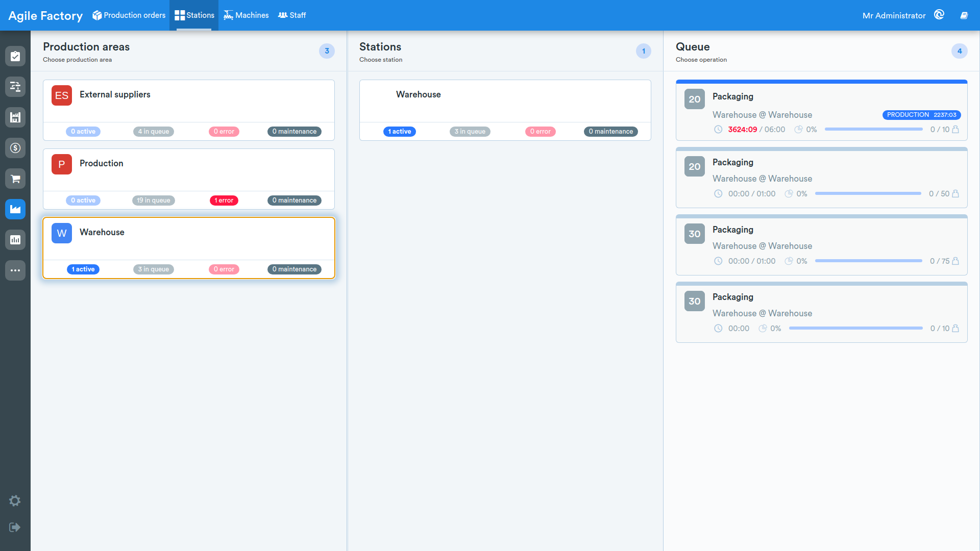The height and width of the screenshot is (551, 980).
Task: Switch to the Stations tab
Action: tap(194, 15)
